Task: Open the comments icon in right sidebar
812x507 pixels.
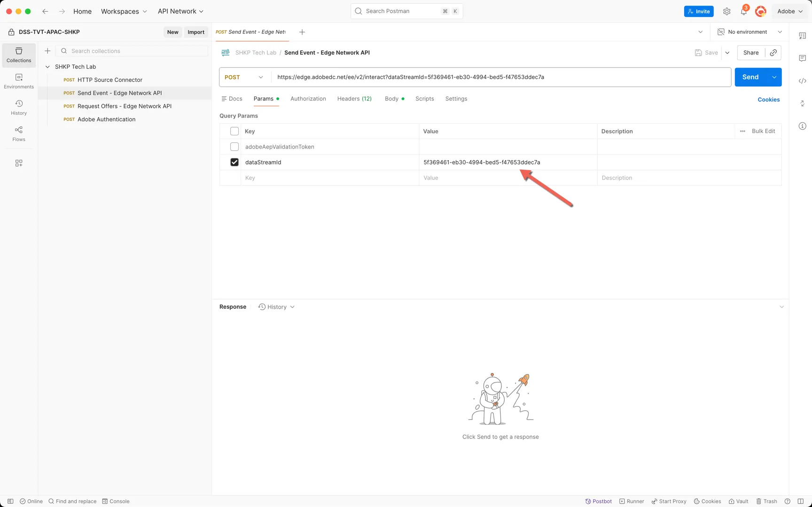Action: (803, 58)
